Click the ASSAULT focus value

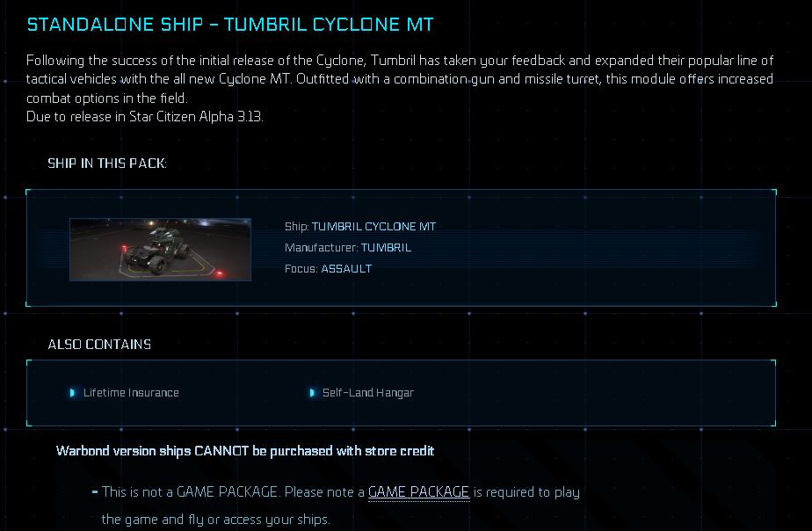pos(346,269)
